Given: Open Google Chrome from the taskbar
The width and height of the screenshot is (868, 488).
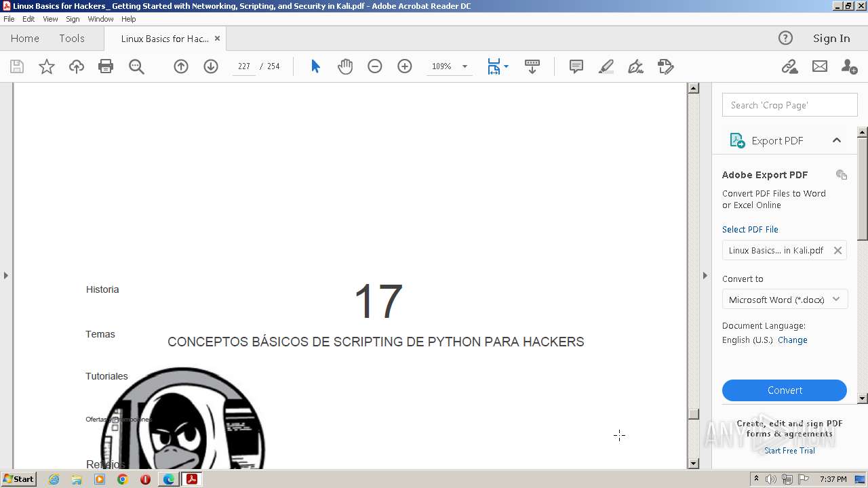Looking at the screenshot, I should (122, 479).
